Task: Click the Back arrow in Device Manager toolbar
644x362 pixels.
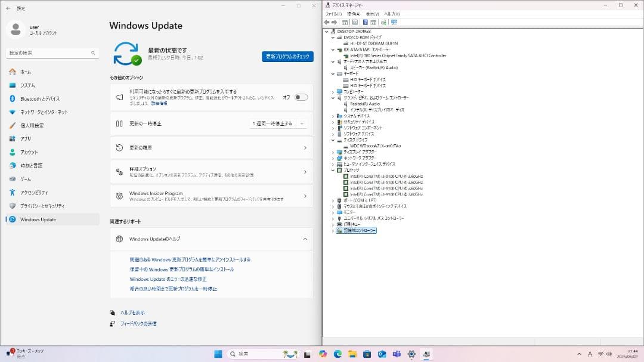Action: pyautogui.click(x=326, y=23)
